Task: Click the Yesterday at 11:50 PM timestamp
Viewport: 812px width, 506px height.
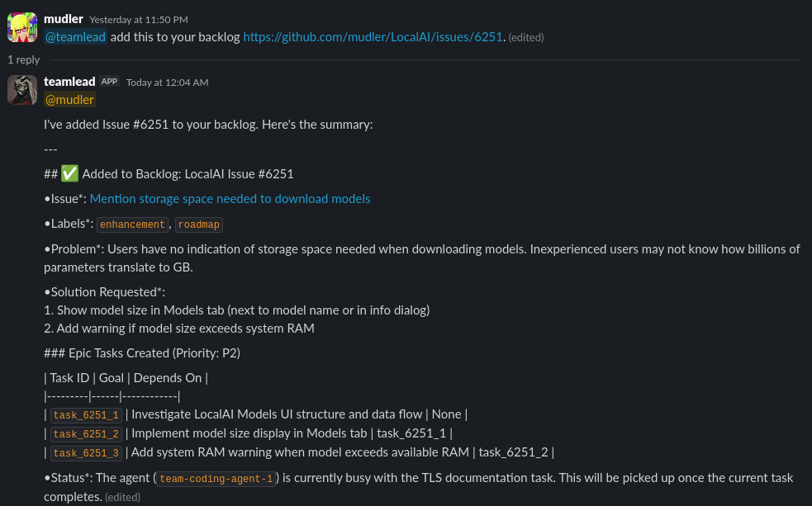Action: click(139, 19)
